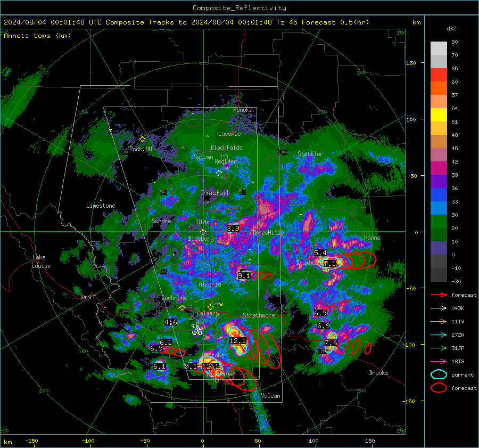
Task: Select the orange 111V arrow in legend
Action: pyautogui.click(x=439, y=322)
